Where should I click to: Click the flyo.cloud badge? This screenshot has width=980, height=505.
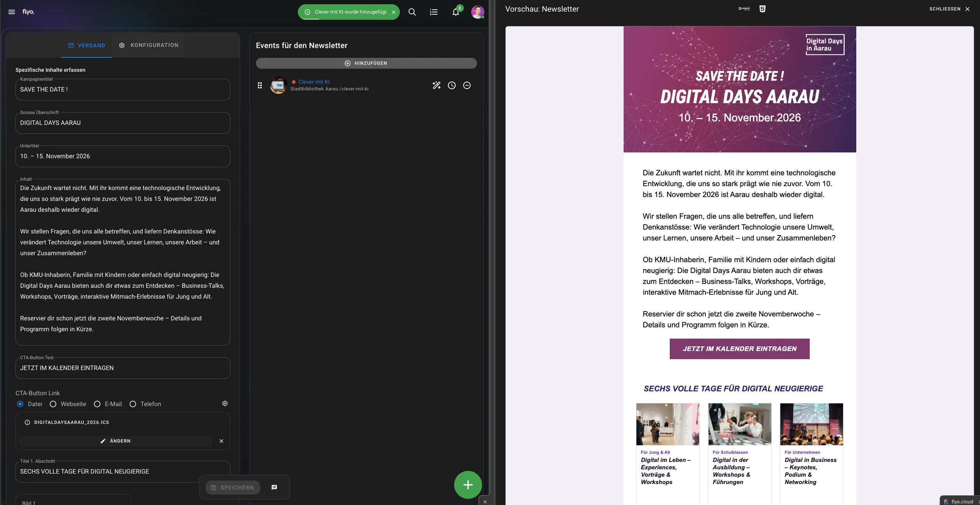(959, 501)
